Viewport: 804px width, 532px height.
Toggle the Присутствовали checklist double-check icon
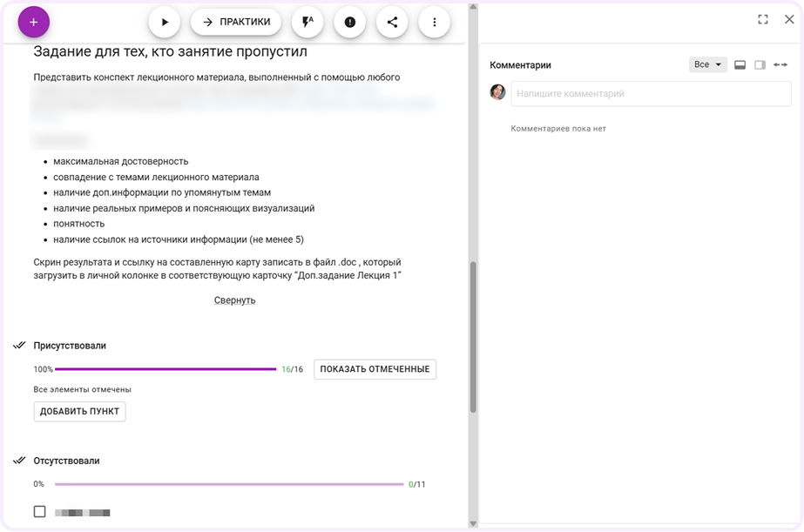[x=19, y=346]
